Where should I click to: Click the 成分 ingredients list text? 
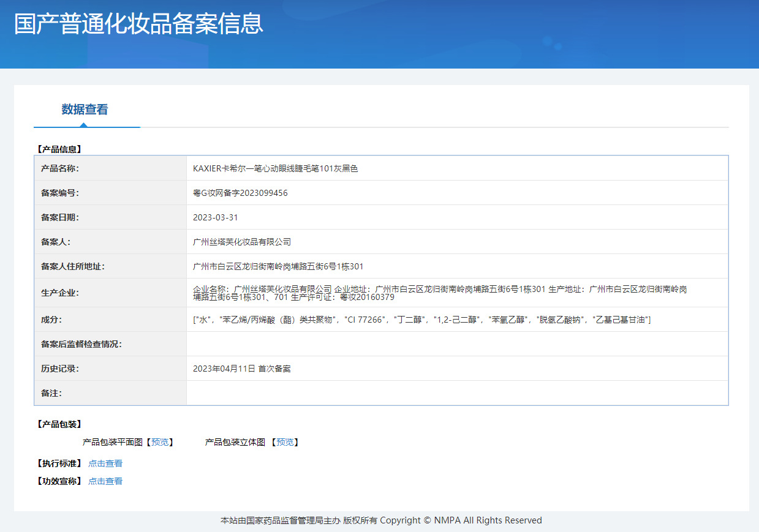[x=421, y=320]
